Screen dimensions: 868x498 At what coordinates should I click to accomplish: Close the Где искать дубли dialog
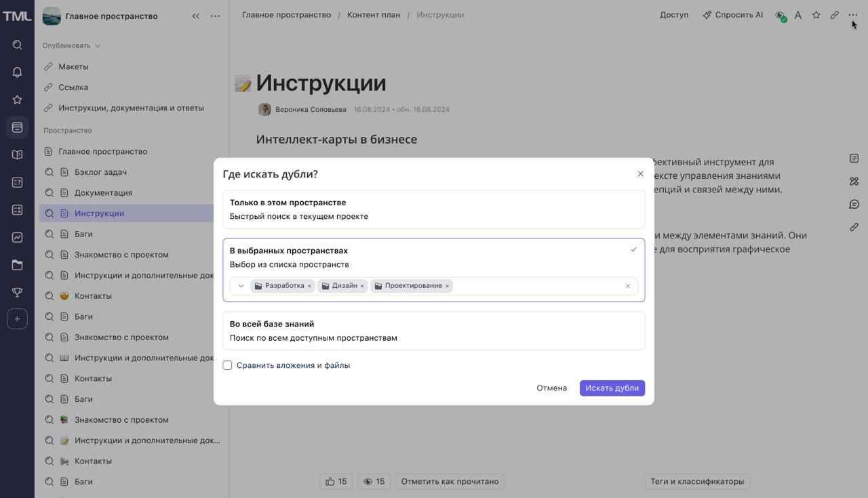pos(640,174)
